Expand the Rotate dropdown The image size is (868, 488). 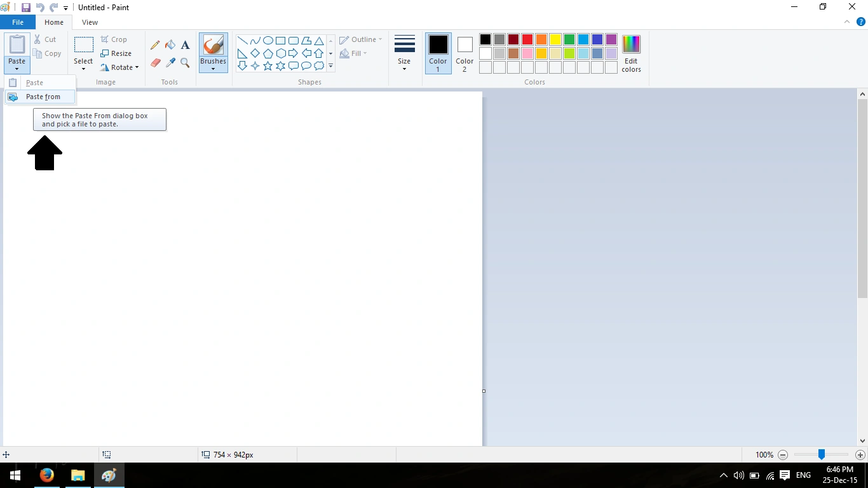tap(119, 67)
